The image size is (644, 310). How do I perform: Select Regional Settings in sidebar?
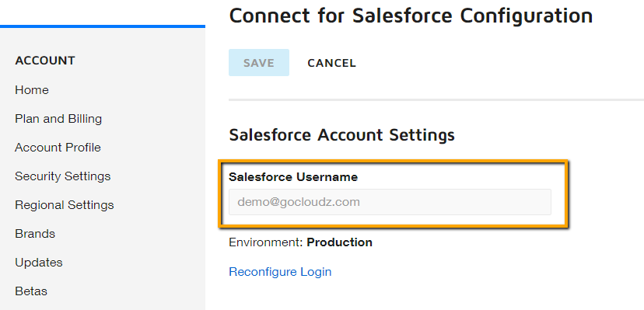pos(65,205)
